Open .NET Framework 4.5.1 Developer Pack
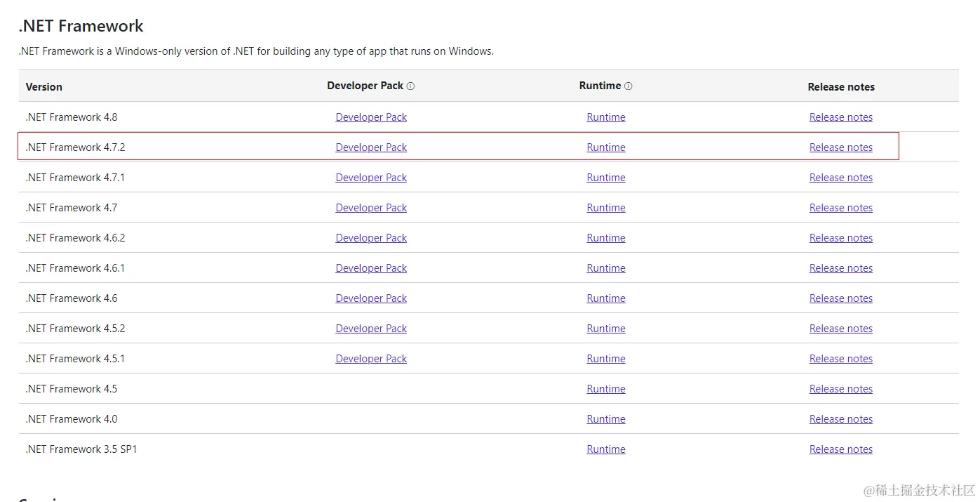Viewport: 980px width, 502px height. [371, 359]
